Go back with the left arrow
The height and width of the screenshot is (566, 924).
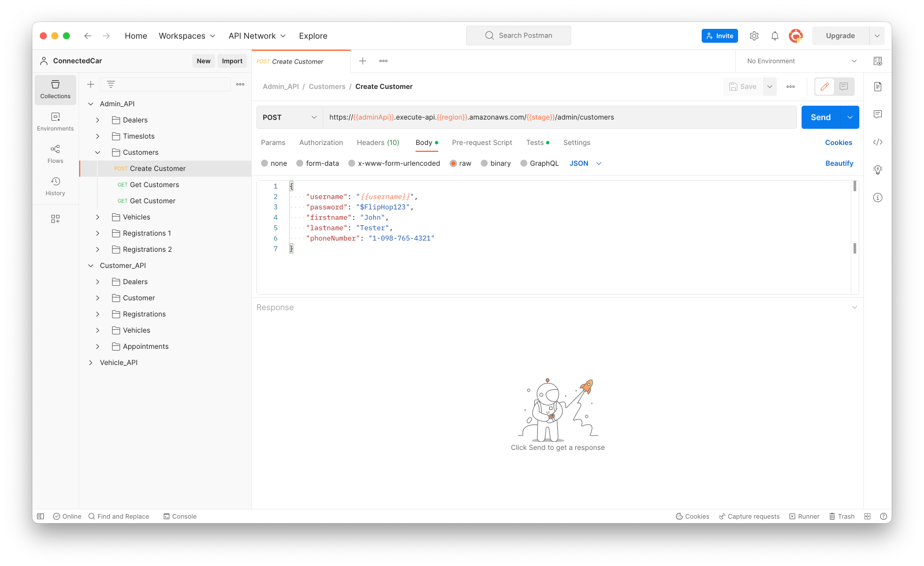88,36
